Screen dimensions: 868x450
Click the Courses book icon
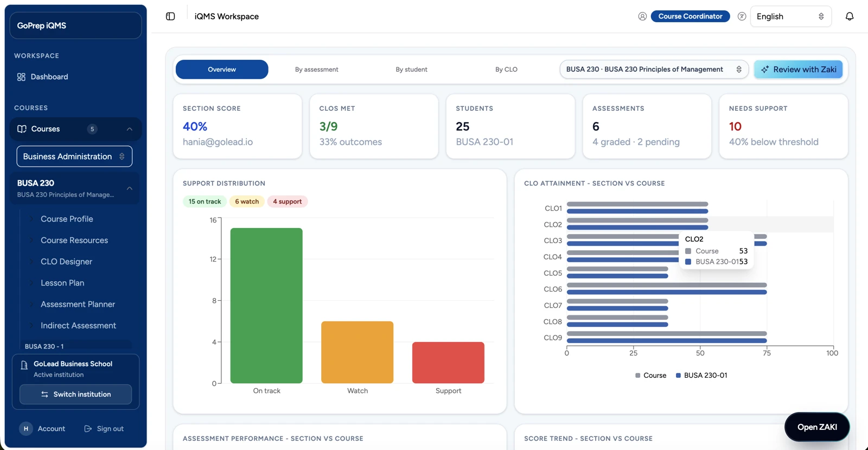pos(22,129)
